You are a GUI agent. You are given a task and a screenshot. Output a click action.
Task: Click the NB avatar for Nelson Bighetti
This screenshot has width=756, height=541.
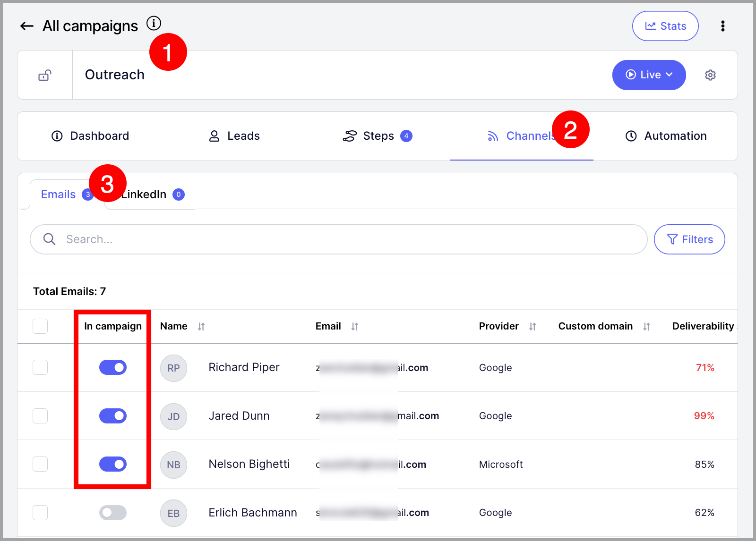tap(173, 465)
